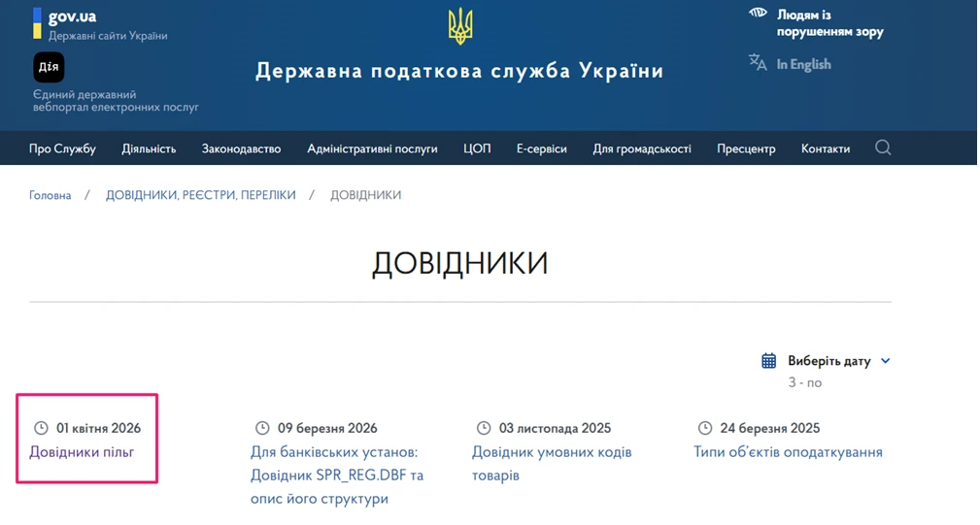The width and height of the screenshot is (980, 525).
Task: Open the Законодавство menu
Action: 241,148
